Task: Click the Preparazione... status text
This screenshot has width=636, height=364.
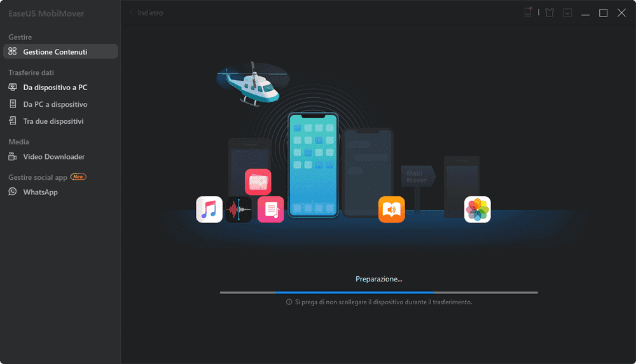Action: pyautogui.click(x=379, y=279)
